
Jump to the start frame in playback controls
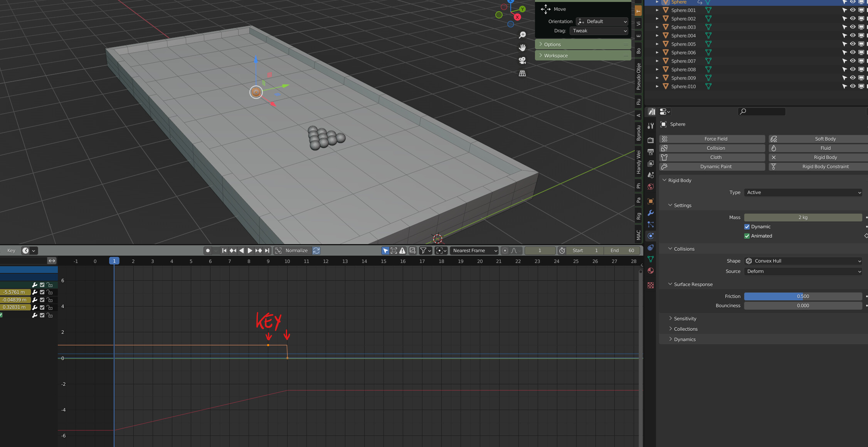pyautogui.click(x=224, y=250)
